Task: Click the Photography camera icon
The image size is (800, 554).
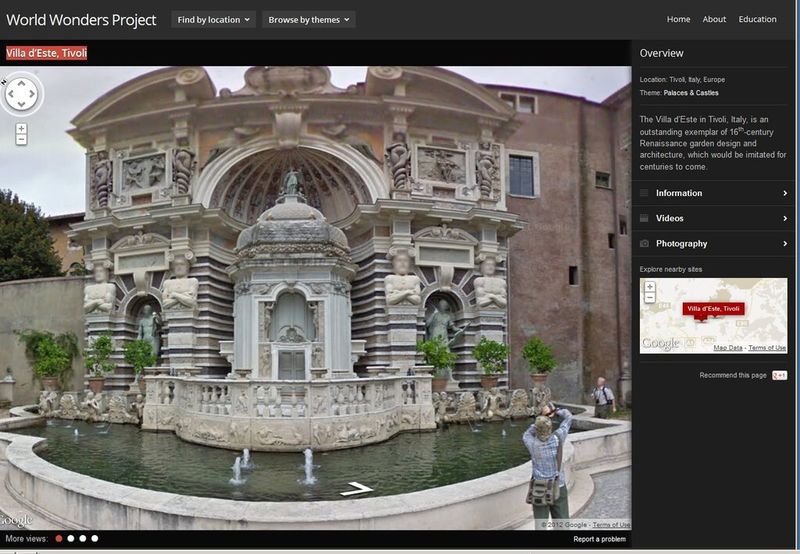Action: pyautogui.click(x=644, y=243)
